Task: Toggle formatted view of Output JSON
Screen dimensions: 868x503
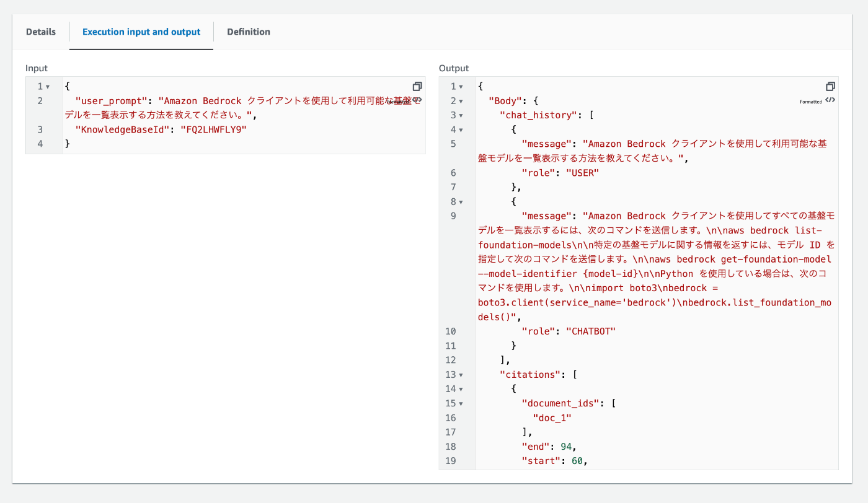Action: [x=830, y=100]
